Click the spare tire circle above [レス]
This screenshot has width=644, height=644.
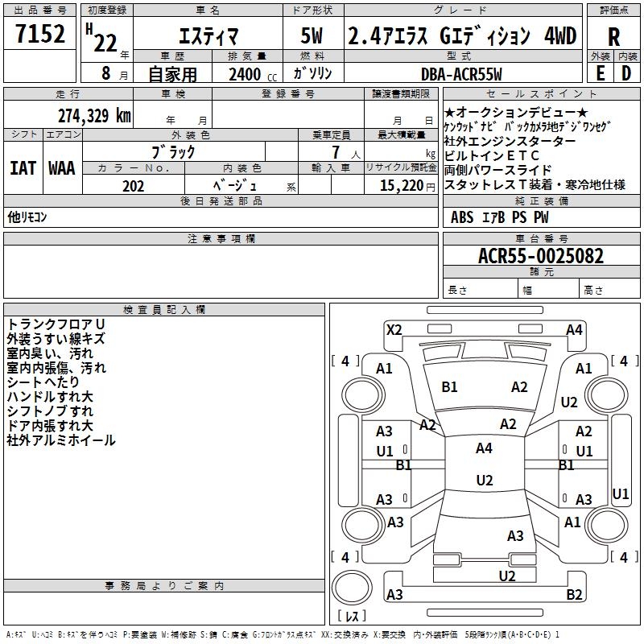[352, 588]
